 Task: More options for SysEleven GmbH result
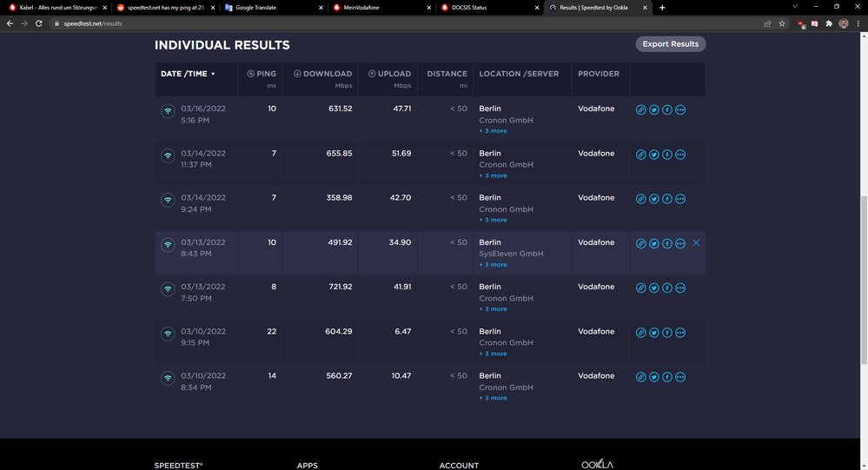coord(680,243)
